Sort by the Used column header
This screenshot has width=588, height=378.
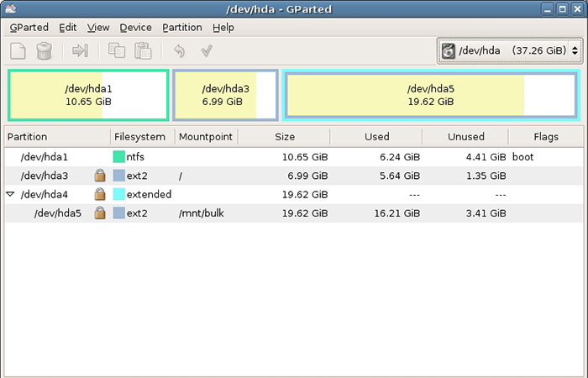[x=376, y=136]
